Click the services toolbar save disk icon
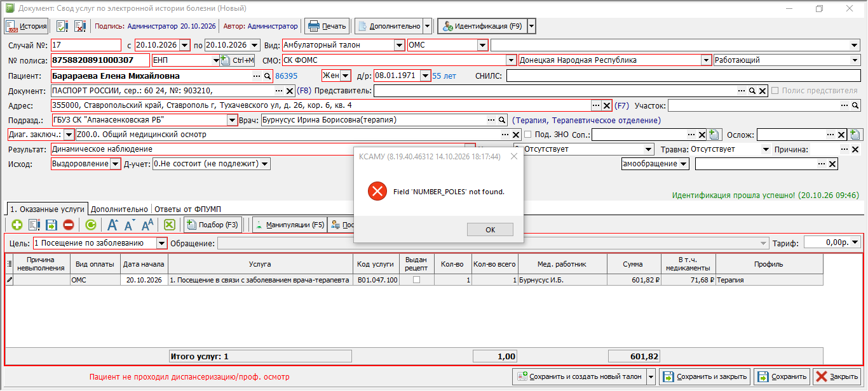 (51, 225)
